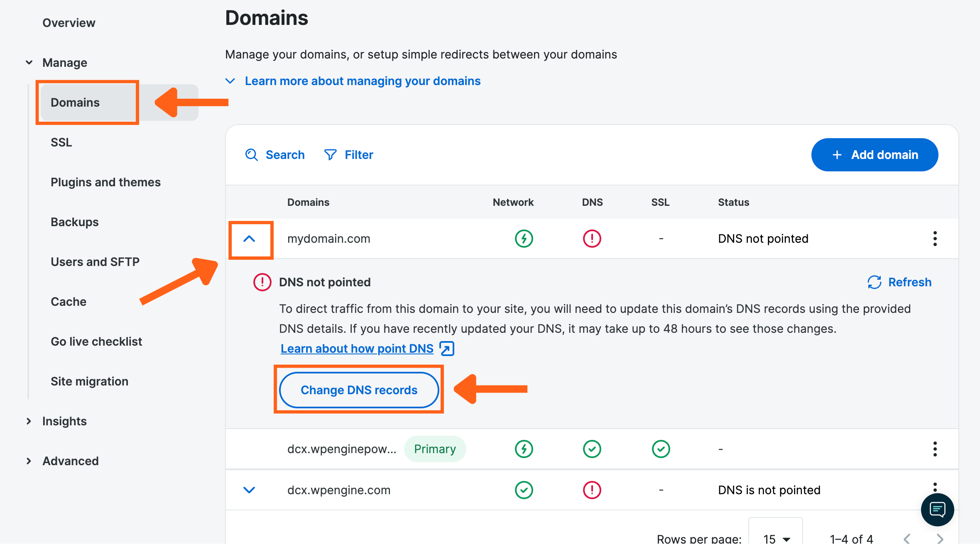
Task: Click the SSL check icon for the primary domain
Action: (661, 449)
